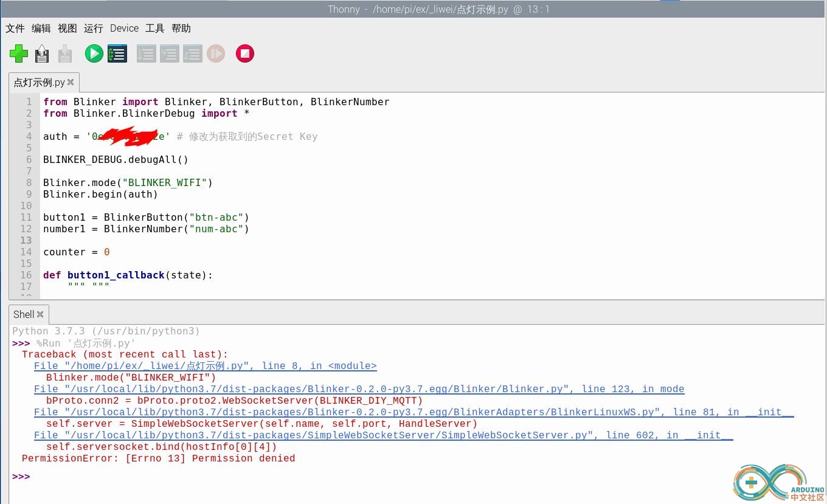The height and width of the screenshot is (504, 827).
Task: Click the %Run '点灯示例.py' shell command
Action: point(86,343)
